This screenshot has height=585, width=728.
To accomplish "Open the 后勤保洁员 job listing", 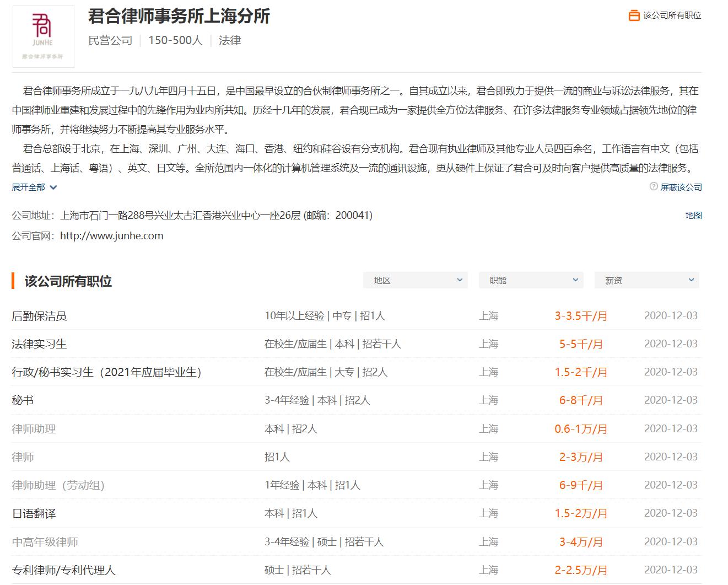I will 39,316.
